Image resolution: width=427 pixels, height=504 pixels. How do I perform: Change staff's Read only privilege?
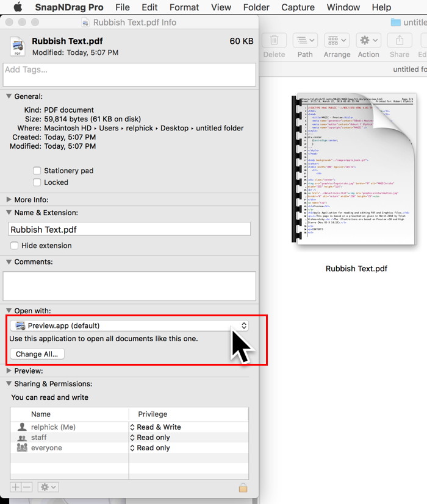tap(150, 438)
